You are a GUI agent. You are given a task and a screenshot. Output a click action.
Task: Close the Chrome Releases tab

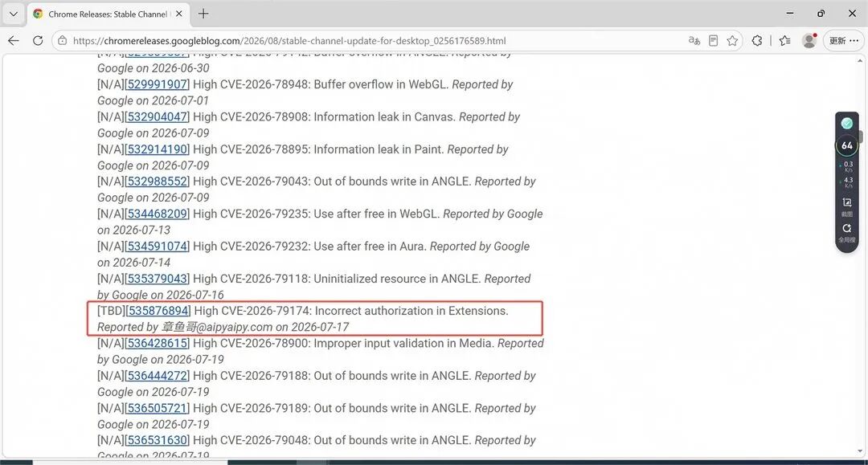pos(178,14)
